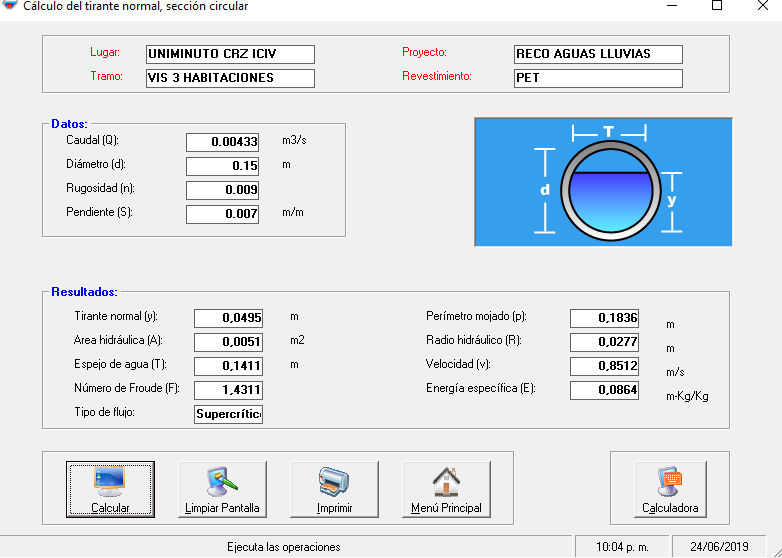Click the app icon in the title bar
Image resolution: width=782 pixels, height=558 pixels.
point(10,6)
